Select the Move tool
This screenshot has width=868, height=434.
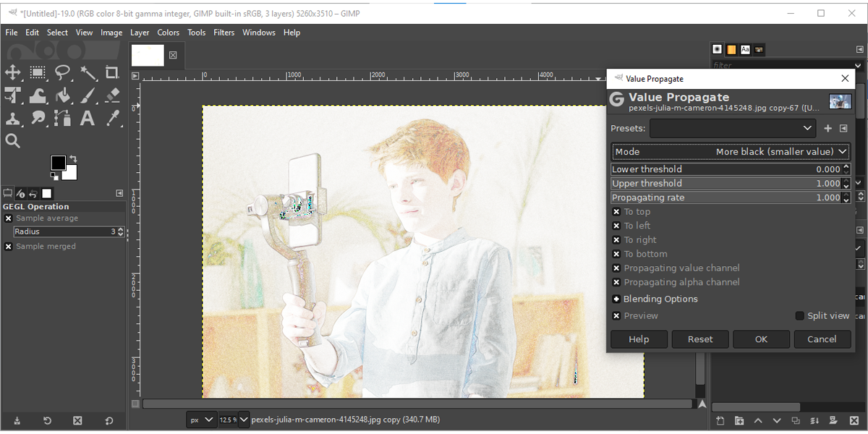pyautogui.click(x=13, y=72)
